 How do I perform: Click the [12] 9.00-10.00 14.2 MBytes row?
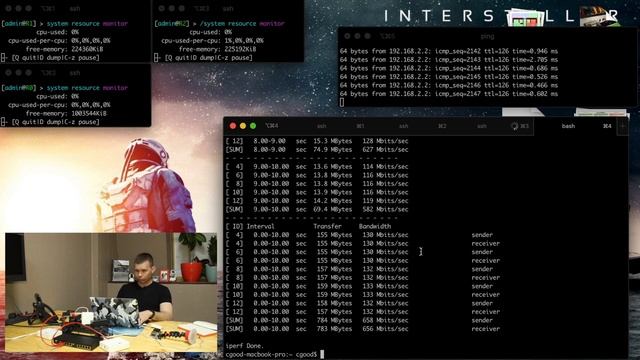(317, 201)
